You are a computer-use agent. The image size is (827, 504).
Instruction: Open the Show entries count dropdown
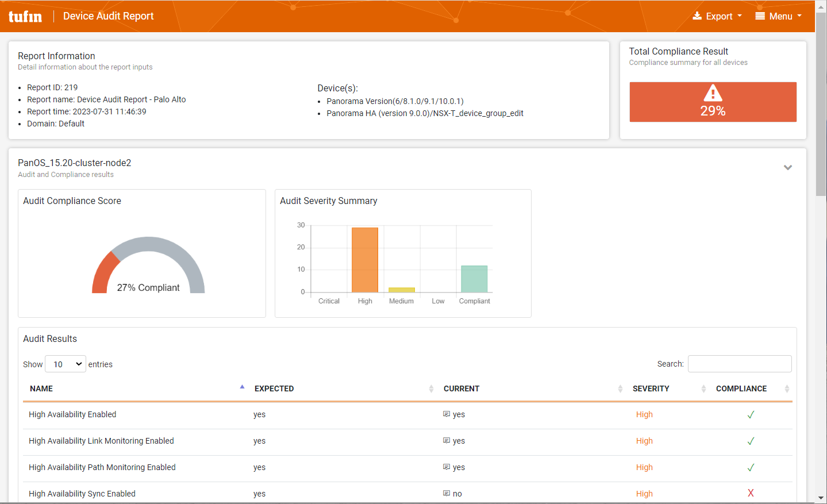[66, 364]
